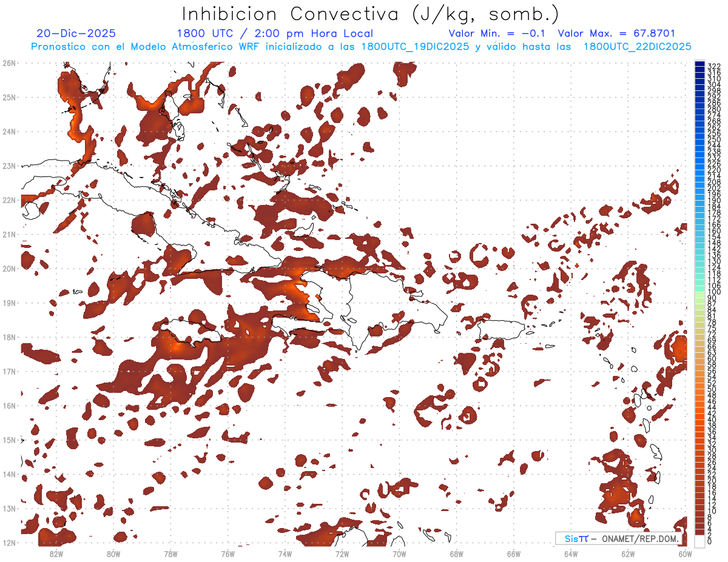The width and height of the screenshot is (728, 562).
Task: Click the colorbar value 2
Action: pyautogui.click(x=710, y=535)
